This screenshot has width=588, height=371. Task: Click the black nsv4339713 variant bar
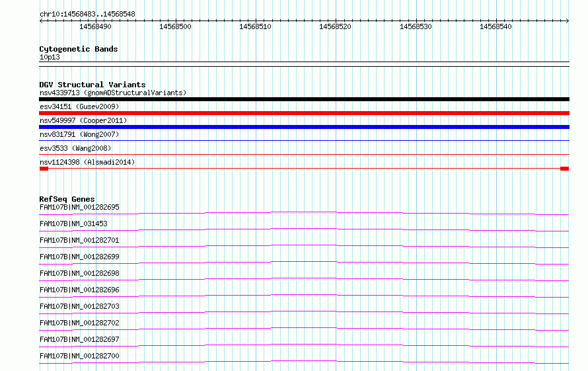tap(304, 99)
